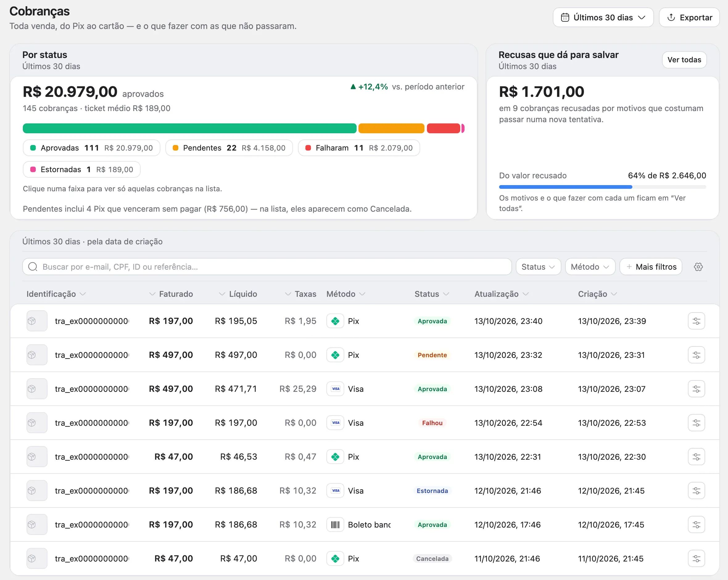Select orange pending segment of status bar
The height and width of the screenshot is (580, 728).
point(391,128)
